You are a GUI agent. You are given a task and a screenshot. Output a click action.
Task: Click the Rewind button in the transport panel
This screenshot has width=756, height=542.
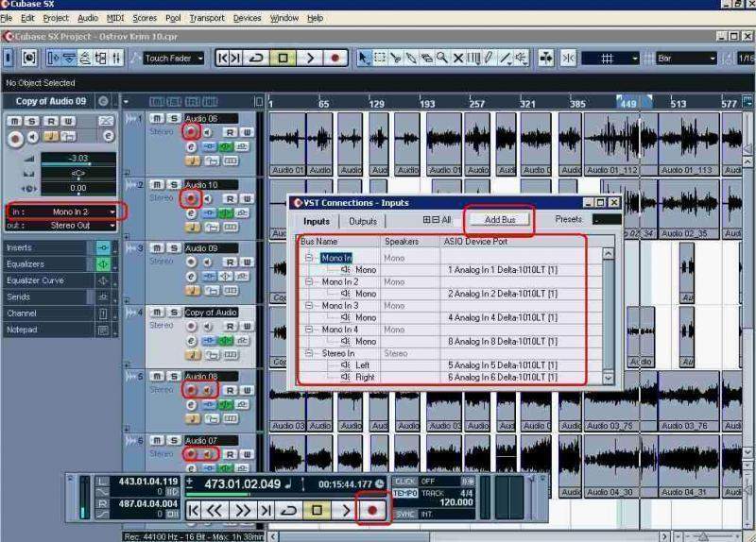[x=215, y=510]
